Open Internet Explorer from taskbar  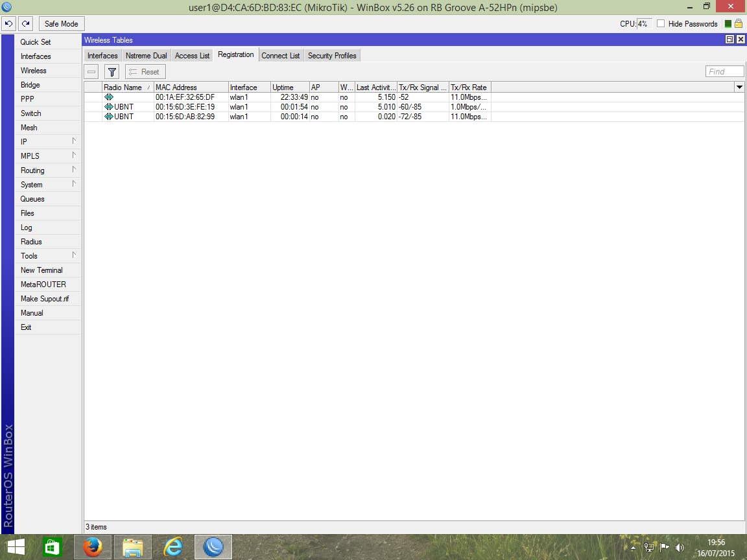coord(173,547)
